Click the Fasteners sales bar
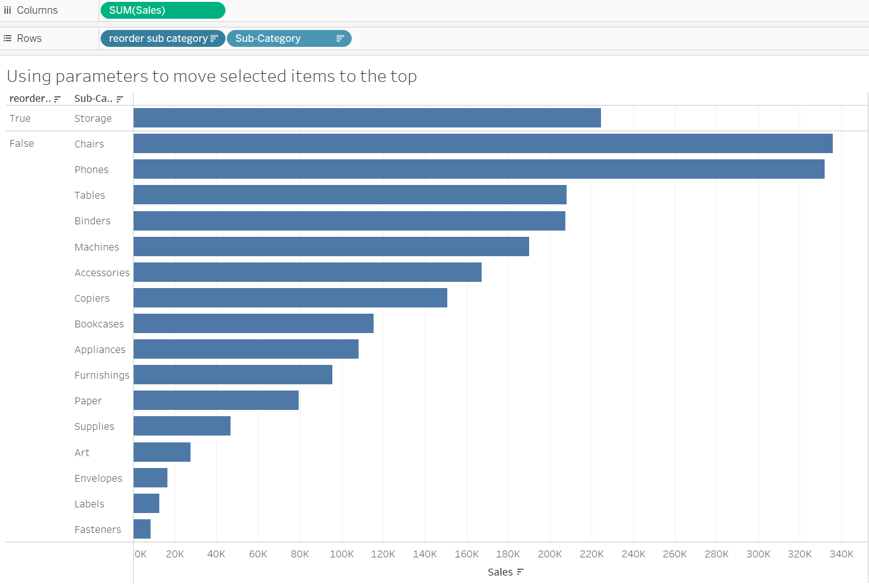 (142, 529)
